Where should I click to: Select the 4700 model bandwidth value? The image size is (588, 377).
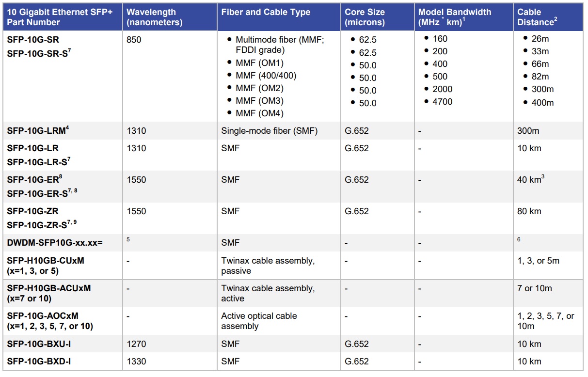443,102
